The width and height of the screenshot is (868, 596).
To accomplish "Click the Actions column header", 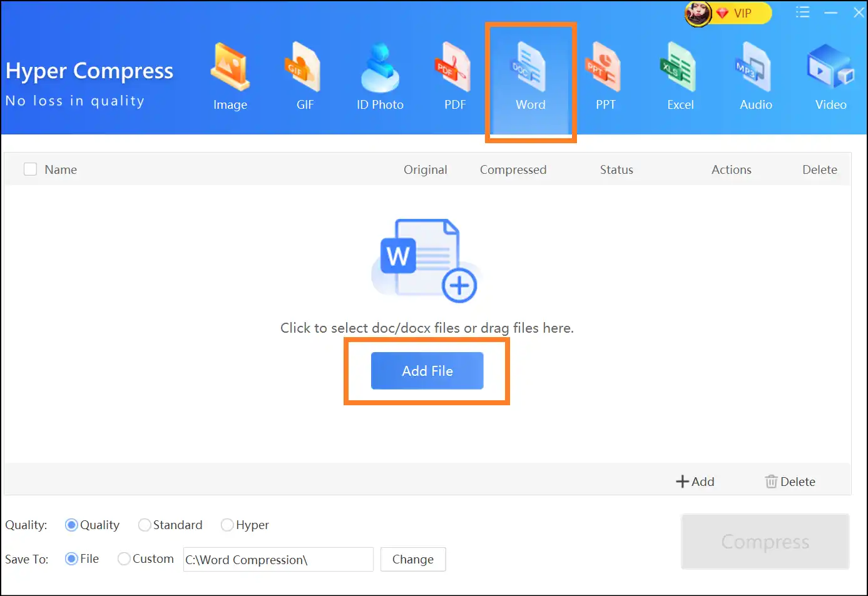I will pyautogui.click(x=732, y=169).
